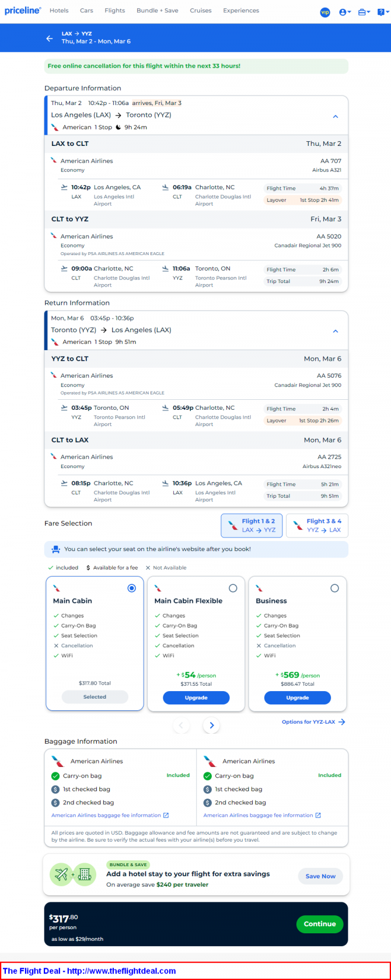This screenshot has height=980, width=391.
Task: Click the overnight moon icon beside 9h 24m
Action: click(118, 127)
